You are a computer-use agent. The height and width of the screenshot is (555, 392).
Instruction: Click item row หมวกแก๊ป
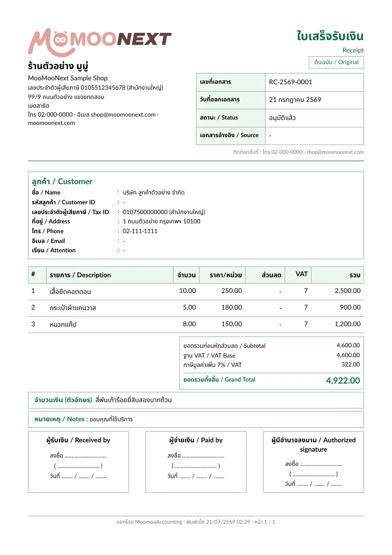(x=196, y=325)
